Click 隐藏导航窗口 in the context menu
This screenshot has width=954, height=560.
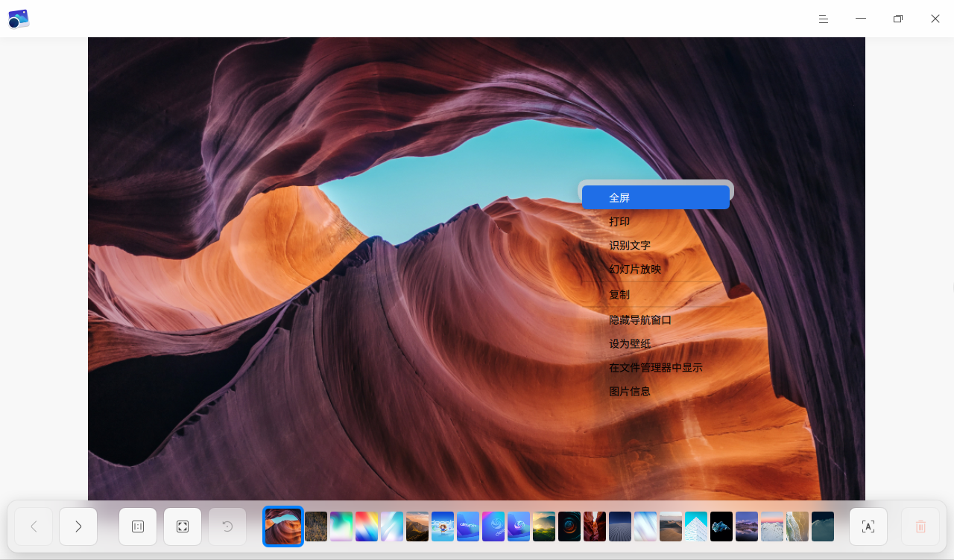656,319
